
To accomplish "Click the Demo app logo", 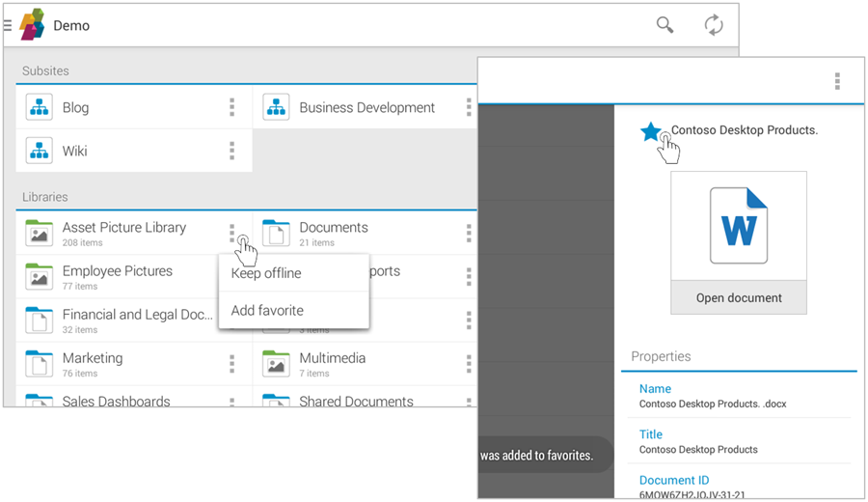I will [33, 25].
